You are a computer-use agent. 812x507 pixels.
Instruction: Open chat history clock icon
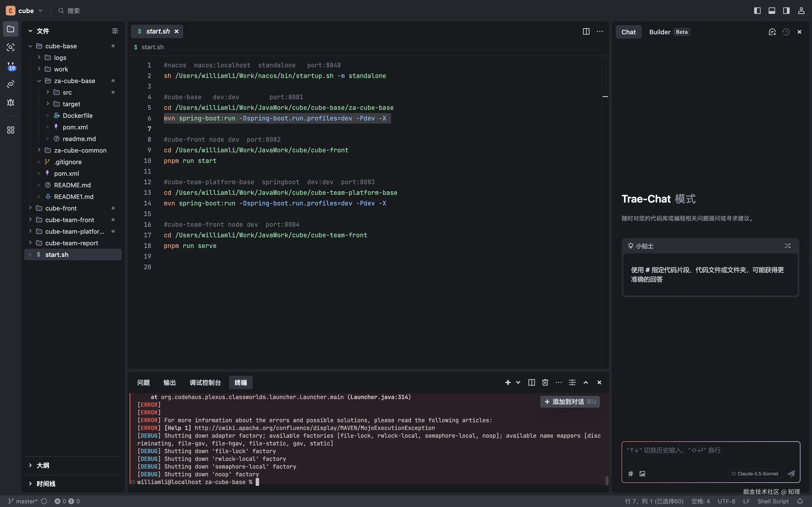click(x=786, y=32)
